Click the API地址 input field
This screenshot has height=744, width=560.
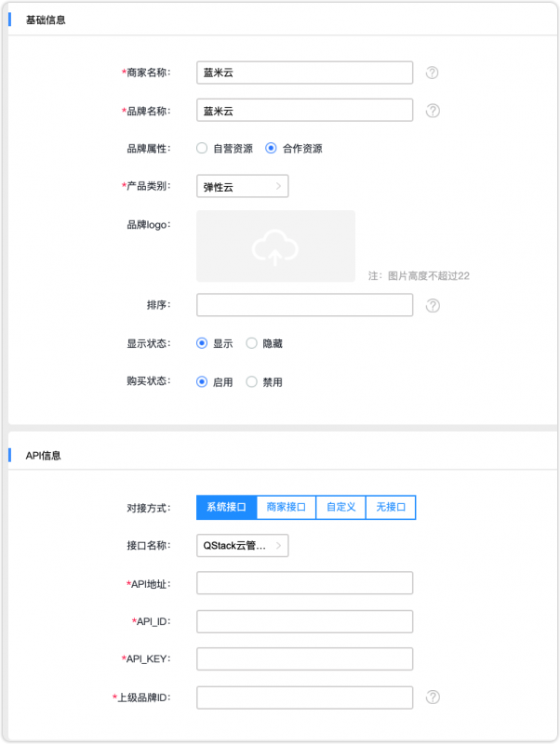304,583
